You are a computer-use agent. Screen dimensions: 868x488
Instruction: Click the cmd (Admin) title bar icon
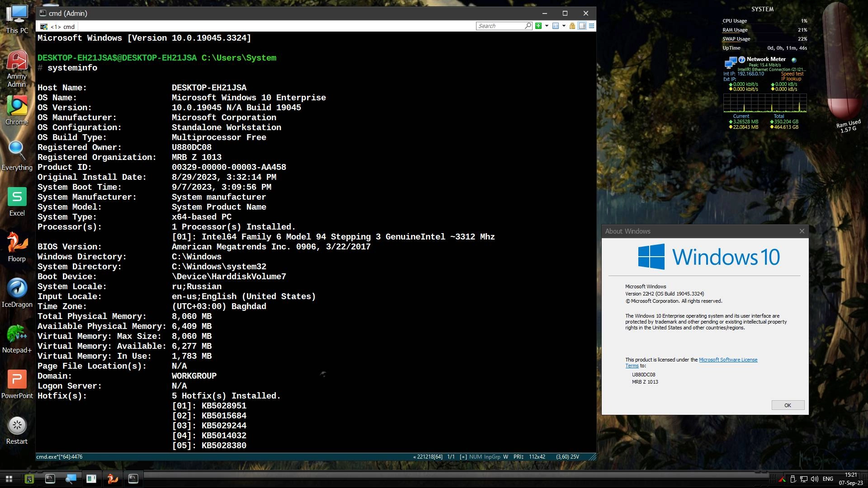pyautogui.click(x=43, y=13)
